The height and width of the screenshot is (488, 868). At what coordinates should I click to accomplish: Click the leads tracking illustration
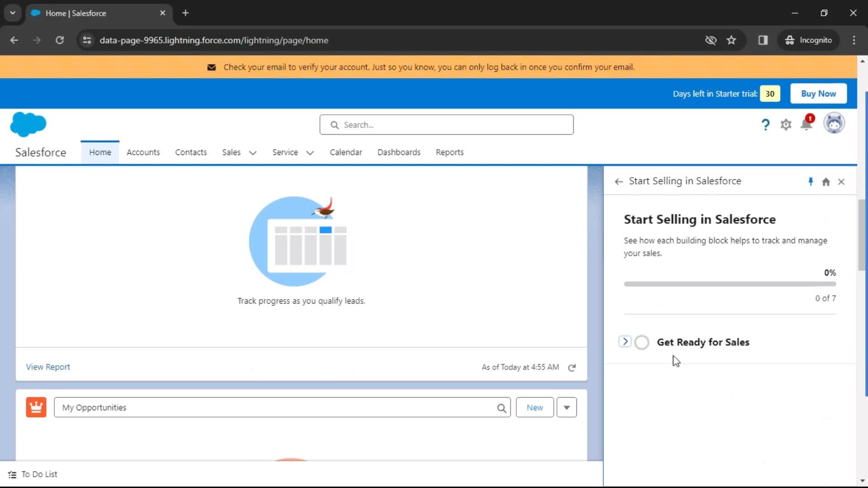point(297,241)
